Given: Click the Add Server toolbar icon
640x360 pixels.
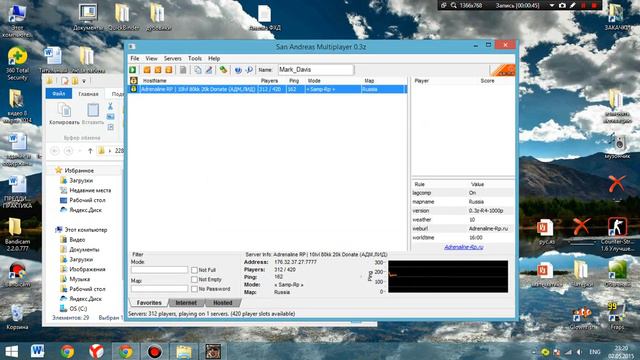Looking at the screenshot, I should 147,70.
